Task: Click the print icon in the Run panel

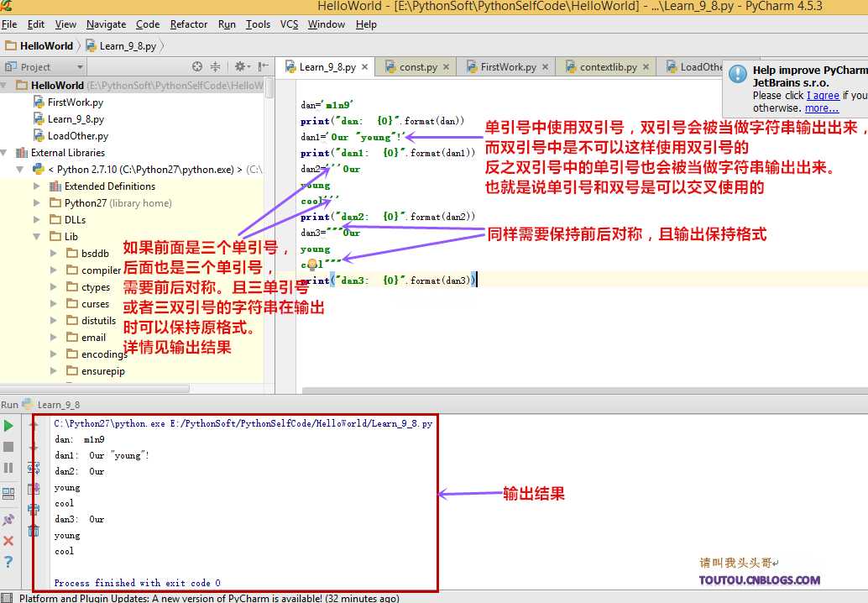Action: [34, 509]
